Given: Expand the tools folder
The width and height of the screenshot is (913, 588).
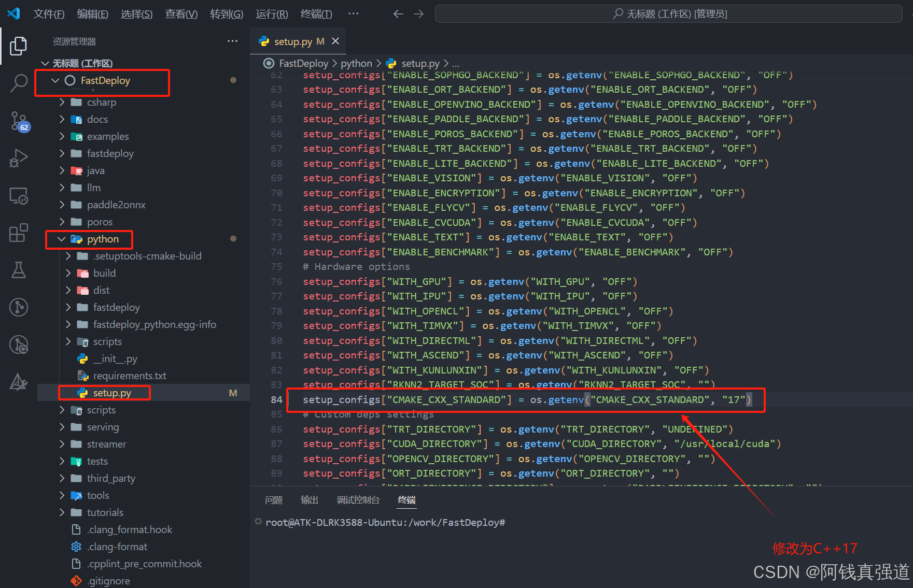Looking at the screenshot, I should tap(62, 495).
